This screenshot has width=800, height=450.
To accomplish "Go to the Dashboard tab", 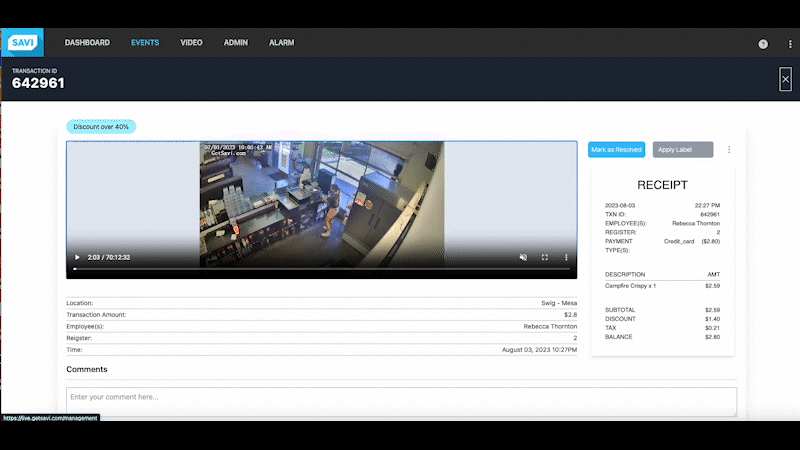I will tap(87, 43).
